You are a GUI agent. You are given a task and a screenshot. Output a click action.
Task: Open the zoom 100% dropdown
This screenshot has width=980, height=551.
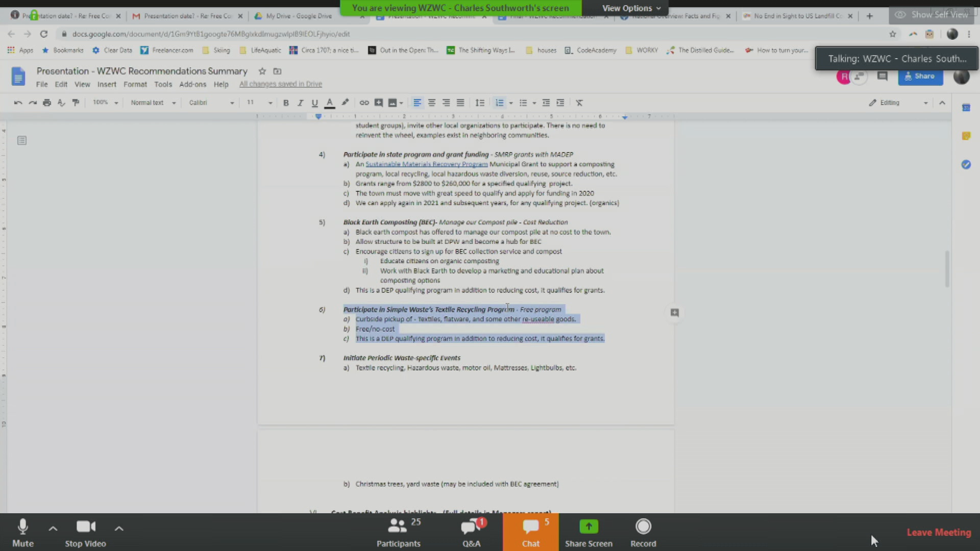coord(105,103)
